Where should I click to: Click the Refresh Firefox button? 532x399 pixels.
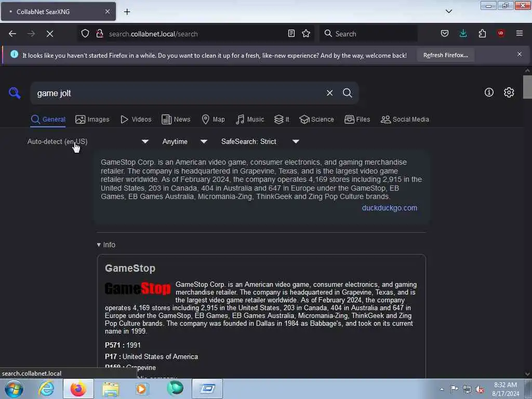coord(445,55)
